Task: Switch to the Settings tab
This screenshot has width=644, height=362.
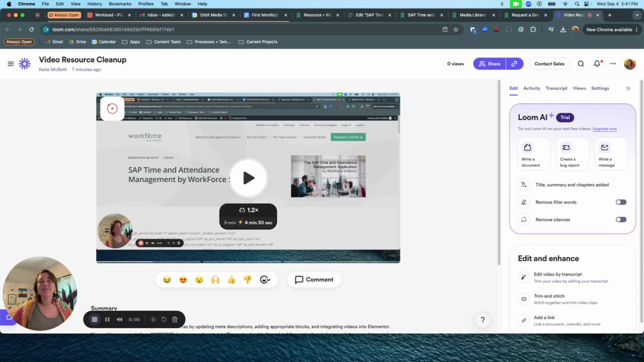Action: 600,88
